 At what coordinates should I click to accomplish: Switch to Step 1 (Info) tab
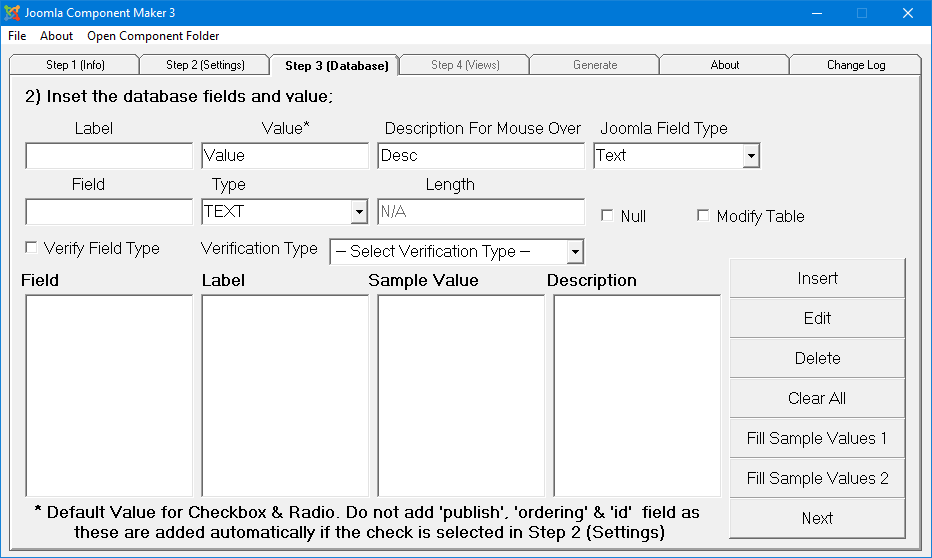click(75, 65)
